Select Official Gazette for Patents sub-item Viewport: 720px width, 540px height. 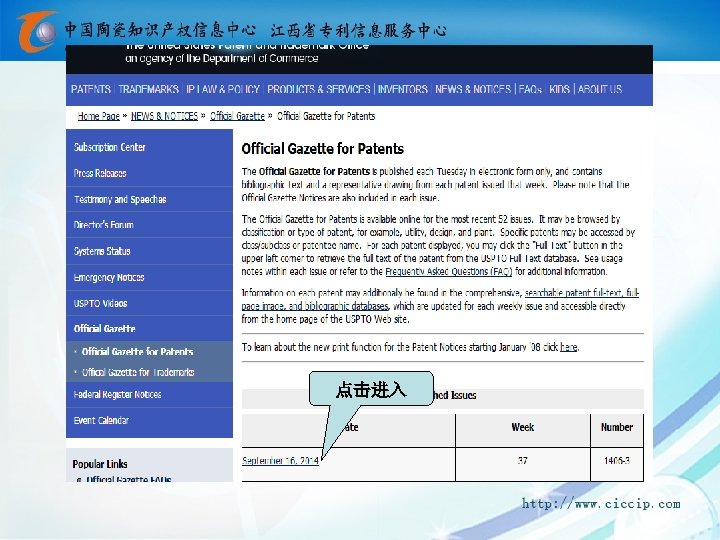coord(137,352)
